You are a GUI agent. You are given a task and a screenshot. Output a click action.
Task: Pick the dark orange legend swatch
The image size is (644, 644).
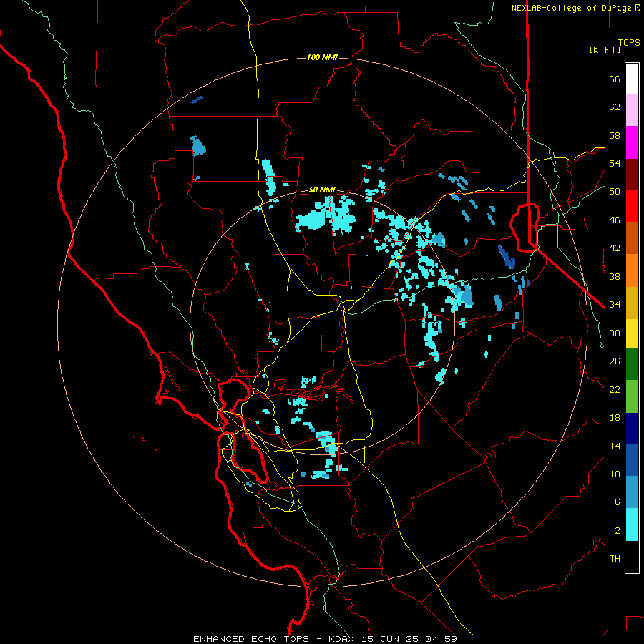click(632, 238)
